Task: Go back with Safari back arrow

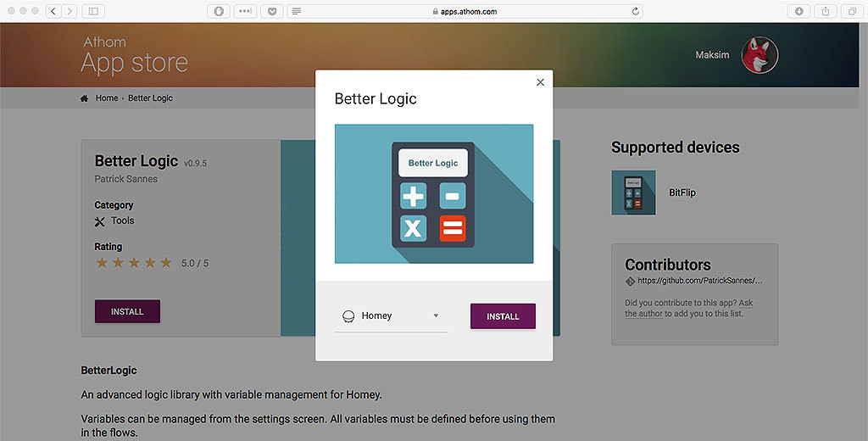Action: tap(53, 11)
